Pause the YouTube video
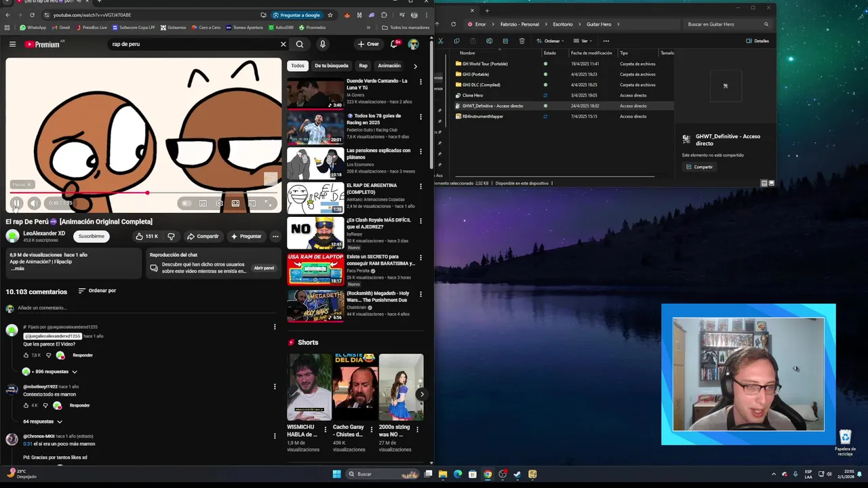This screenshot has height=488, width=868. pyautogui.click(x=16, y=203)
